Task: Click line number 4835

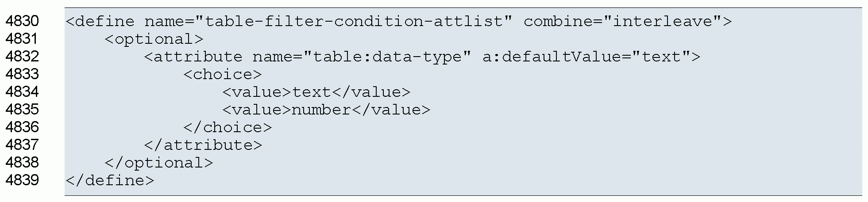Action: (x=22, y=110)
